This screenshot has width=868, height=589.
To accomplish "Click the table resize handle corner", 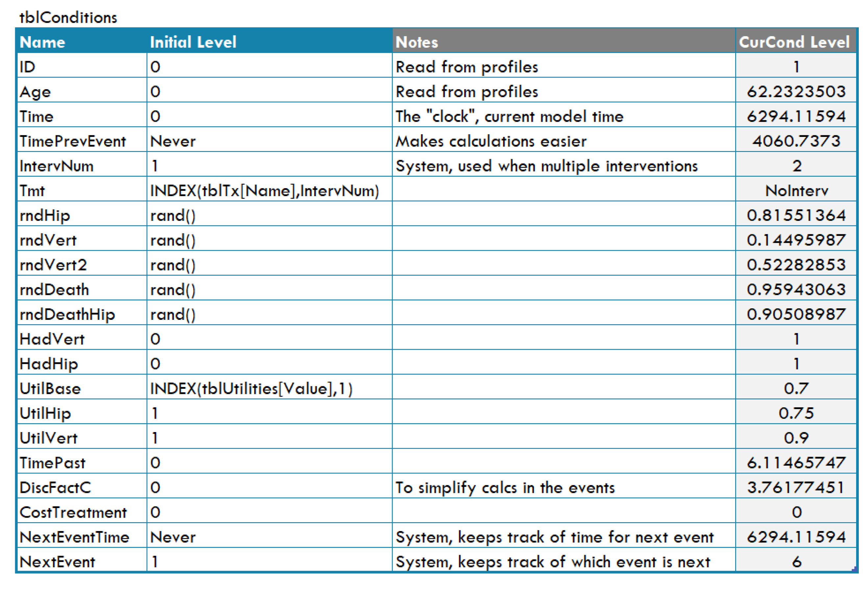I will click(854, 569).
